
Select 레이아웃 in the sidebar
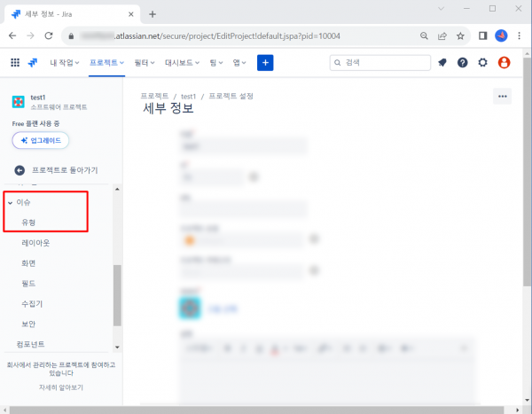coord(35,242)
